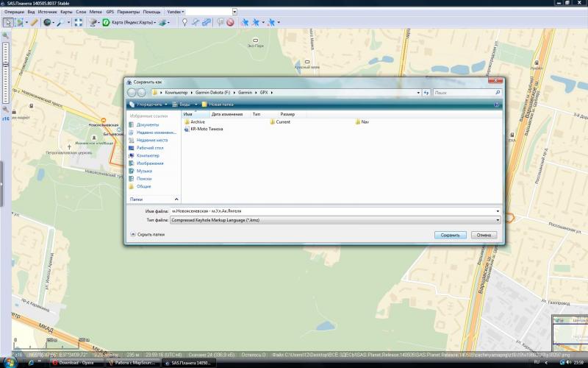Click the Отмена button
588x368 pixels.
pos(484,235)
